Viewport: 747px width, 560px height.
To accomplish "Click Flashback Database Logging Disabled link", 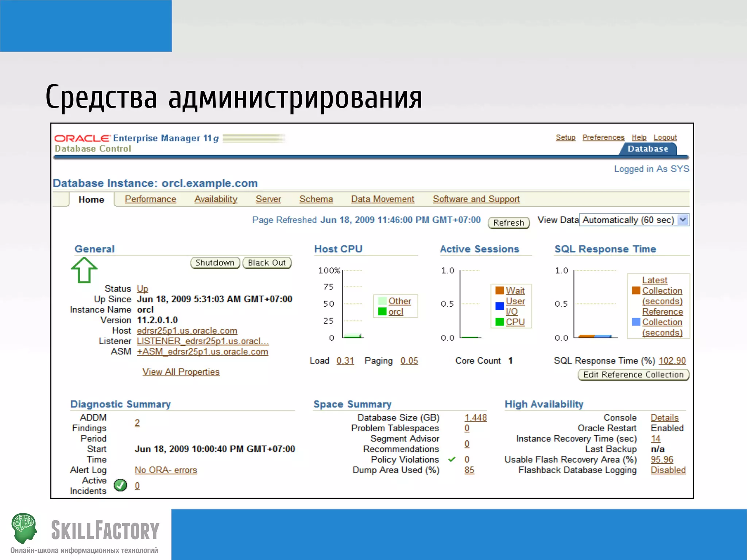I will point(668,470).
